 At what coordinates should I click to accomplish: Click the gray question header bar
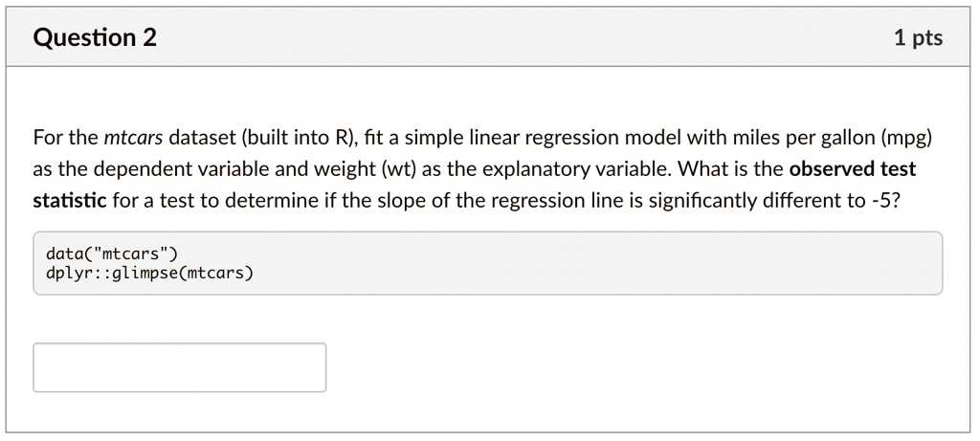(x=488, y=37)
